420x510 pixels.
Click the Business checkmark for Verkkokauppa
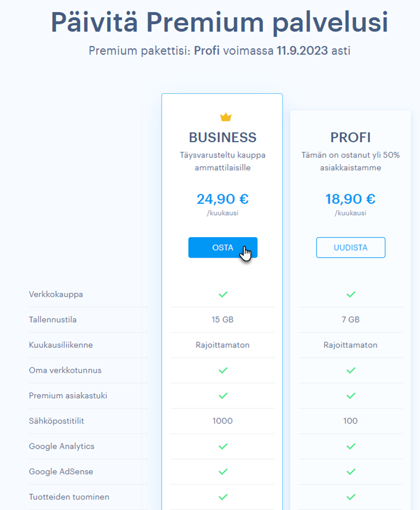point(223,294)
